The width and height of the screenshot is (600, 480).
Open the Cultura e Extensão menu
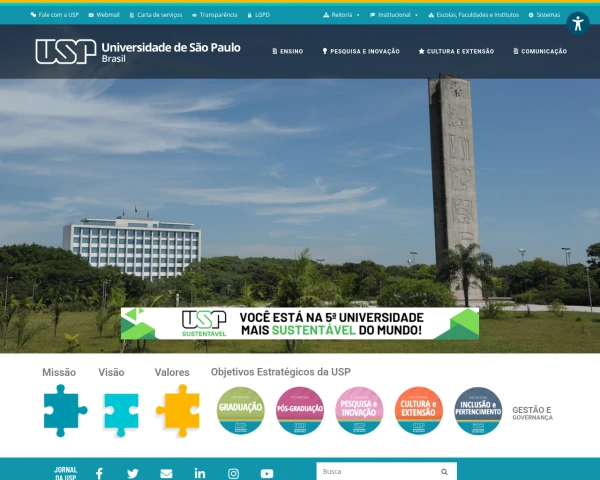click(456, 51)
